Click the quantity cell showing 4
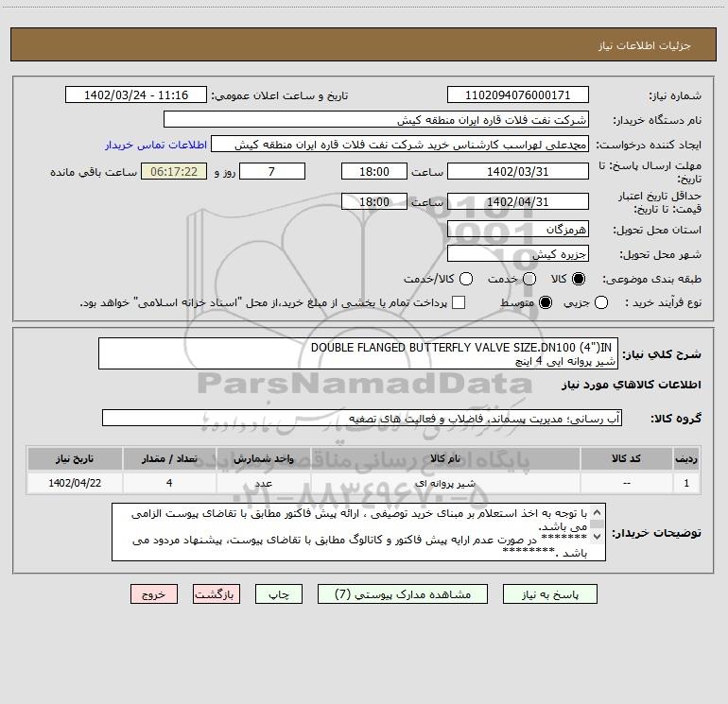 pyautogui.click(x=169, y=483)
